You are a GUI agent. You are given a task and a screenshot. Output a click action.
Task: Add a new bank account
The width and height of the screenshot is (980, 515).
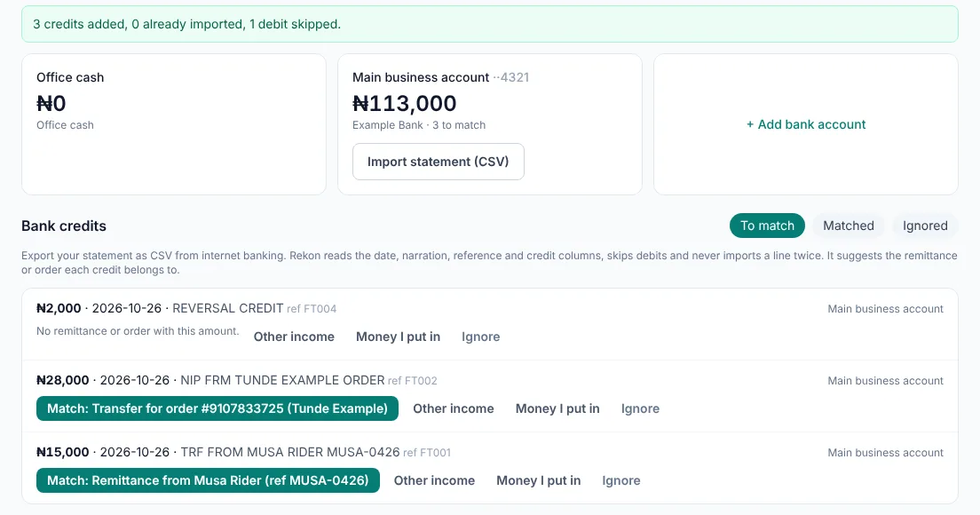point(806,124)
